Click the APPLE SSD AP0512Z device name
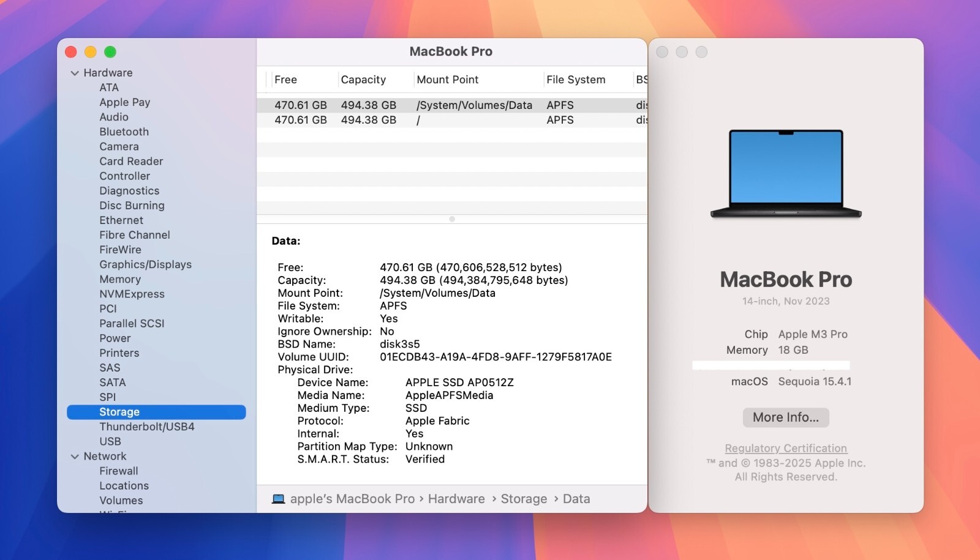 pyautogui.click(x=459, y=383)
